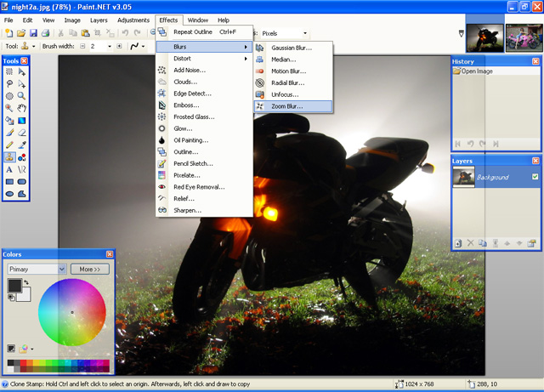Decrease brush width with minus button

pyautogui.click(x=82, y=46)
